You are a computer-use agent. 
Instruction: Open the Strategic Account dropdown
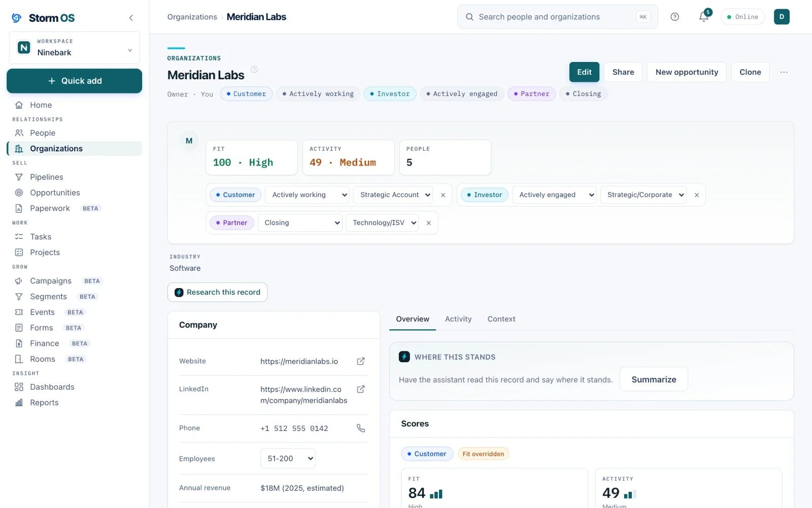point(393,195)
